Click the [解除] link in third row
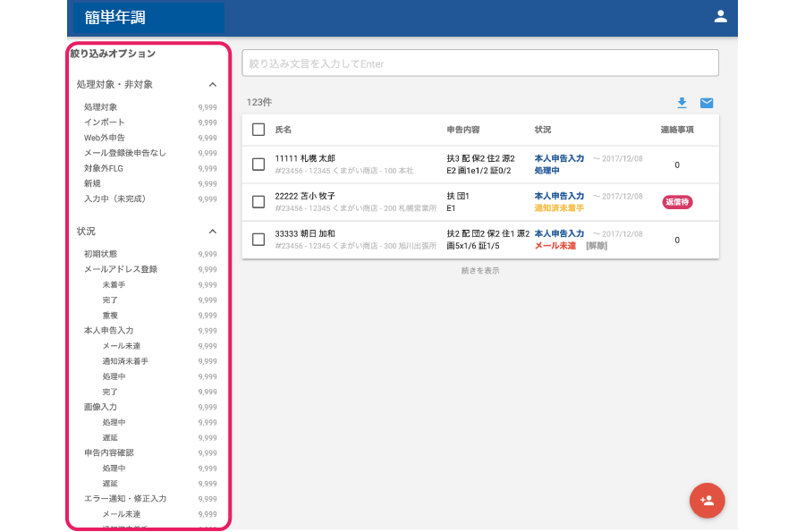This screenshot has width=805, height=532. [x=597, y=246]
